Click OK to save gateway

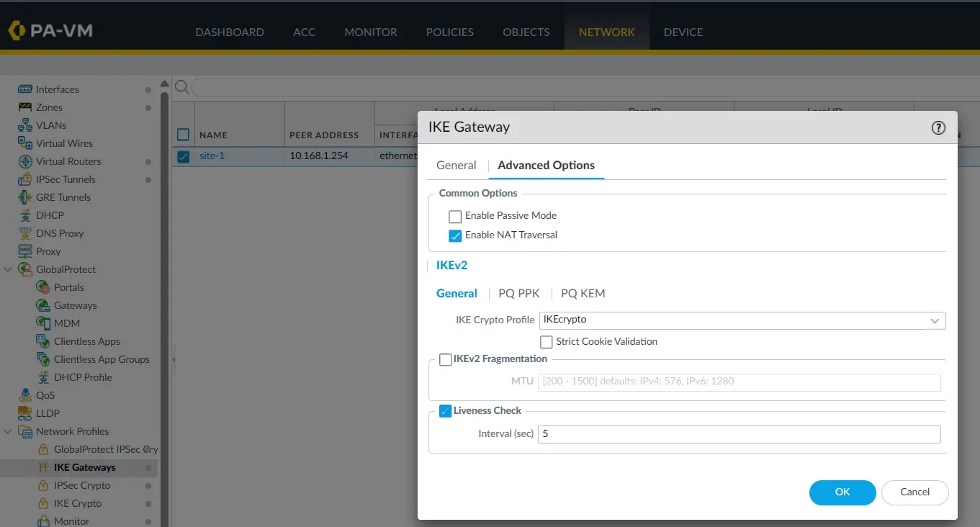tap(842, 492)
